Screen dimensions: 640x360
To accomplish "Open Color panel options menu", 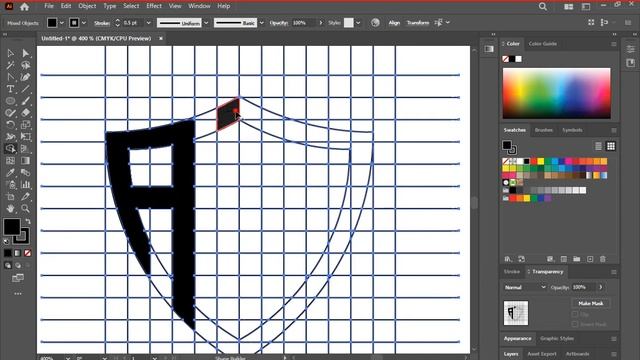I will (614, 44).
